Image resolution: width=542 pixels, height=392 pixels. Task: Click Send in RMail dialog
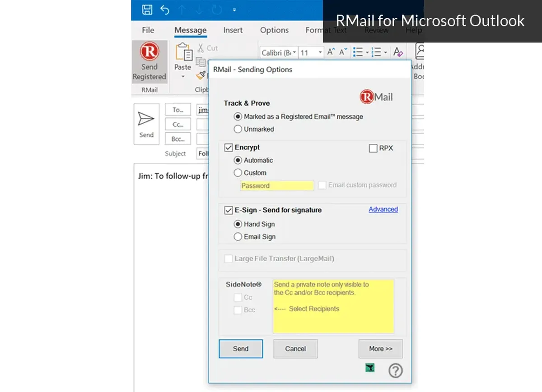pyautogui.click(x=241, y=349)
